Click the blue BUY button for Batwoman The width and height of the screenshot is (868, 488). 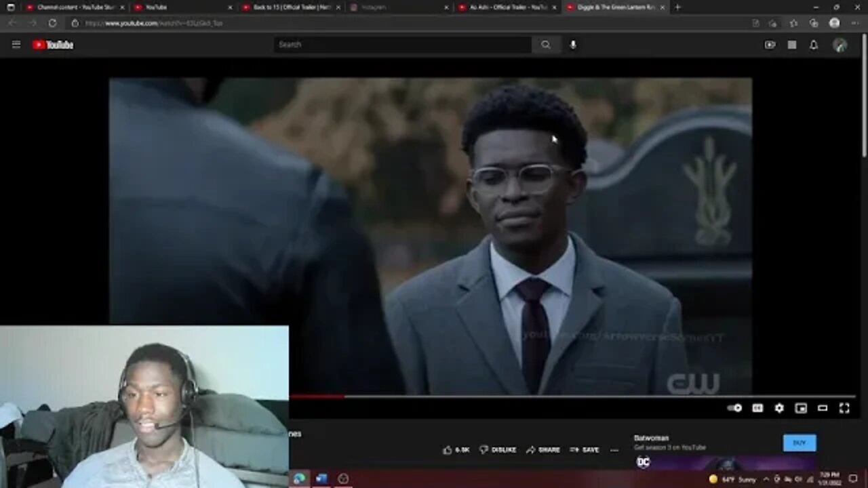tap(800, 443)
